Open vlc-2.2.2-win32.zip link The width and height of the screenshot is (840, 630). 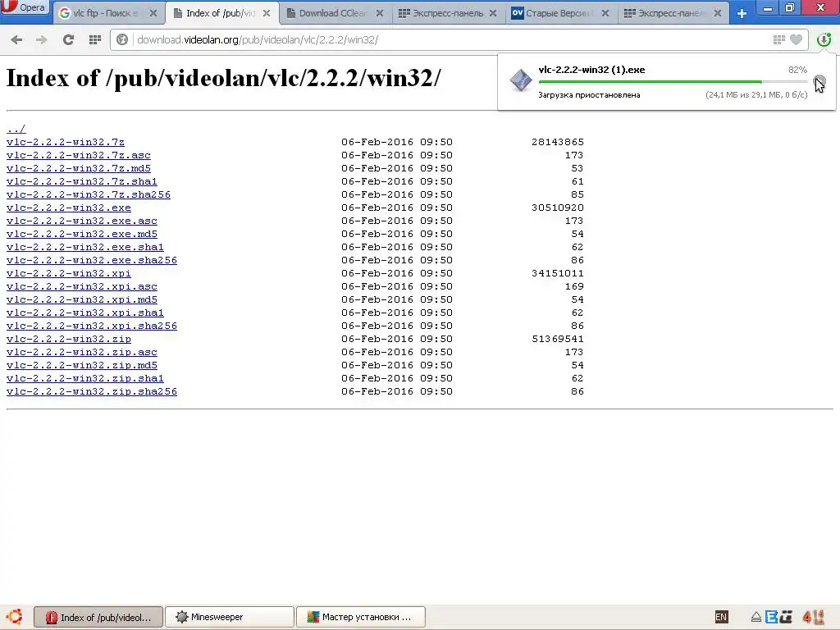[69, 339]
